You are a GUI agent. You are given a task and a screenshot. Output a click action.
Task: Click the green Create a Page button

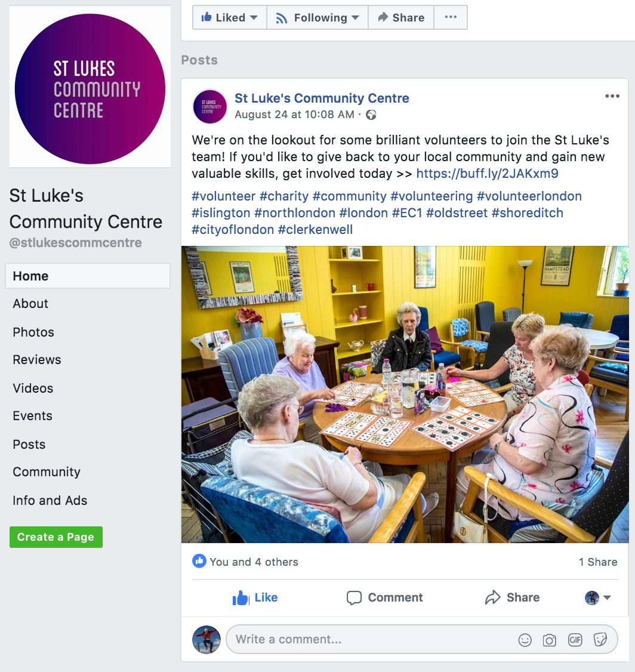coord(56,537)
